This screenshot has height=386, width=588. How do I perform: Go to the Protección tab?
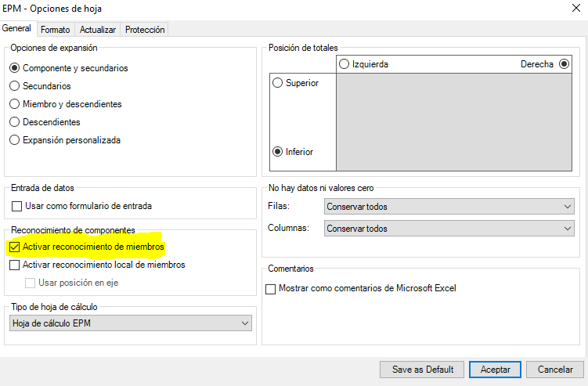coord(145,30)
